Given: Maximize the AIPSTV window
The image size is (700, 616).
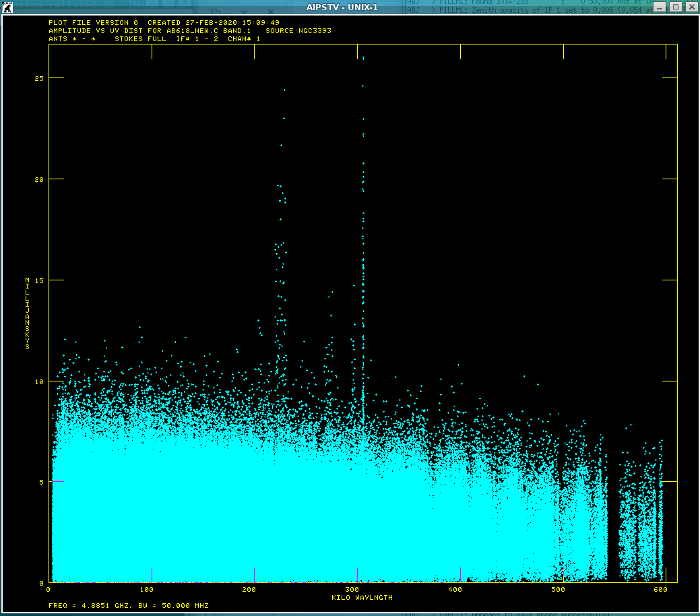Looking at the screenshot, I should pos(675,7).
